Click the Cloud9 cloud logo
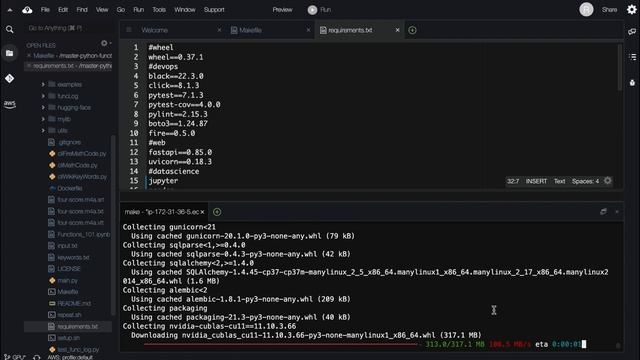Image resolution: width=640 pixels, height=360 pixels. point(27,10)
